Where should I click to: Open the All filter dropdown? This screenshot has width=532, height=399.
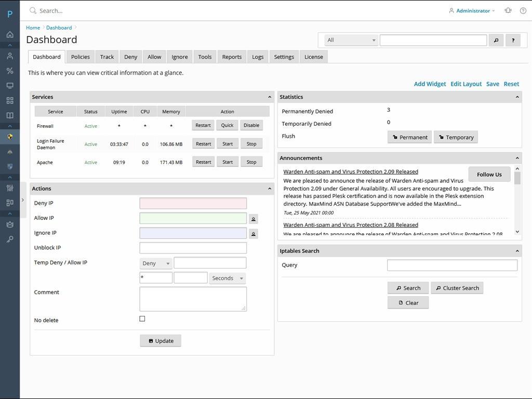(x=351, y=40)
